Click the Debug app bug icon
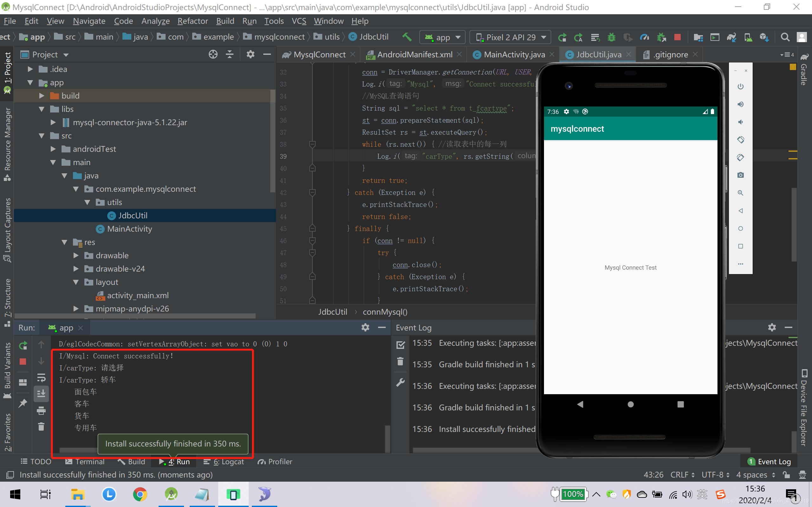The height and width of the screenshot is (507, 812). (611, 37)
